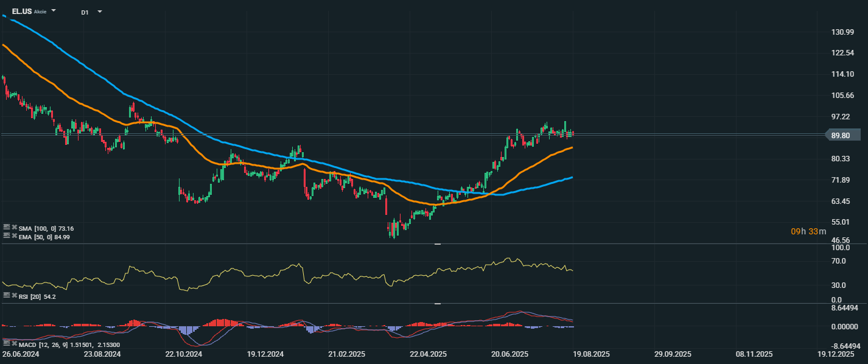This screenshot has height=364, width=868.
Task: Click the 29.09.2025 date on time axis
Action: 673,354
